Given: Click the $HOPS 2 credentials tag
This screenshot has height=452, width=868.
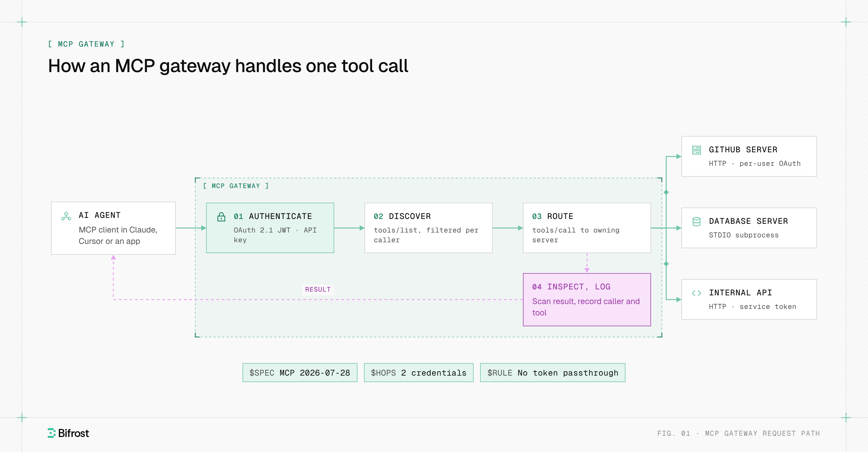Looking at the screenshot, I should coord(419,373).
